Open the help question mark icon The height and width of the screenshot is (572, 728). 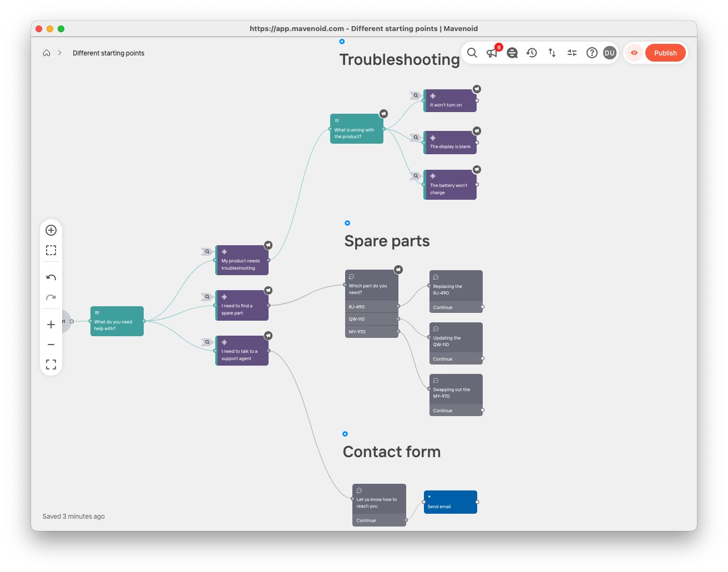(x=592, y=53)
